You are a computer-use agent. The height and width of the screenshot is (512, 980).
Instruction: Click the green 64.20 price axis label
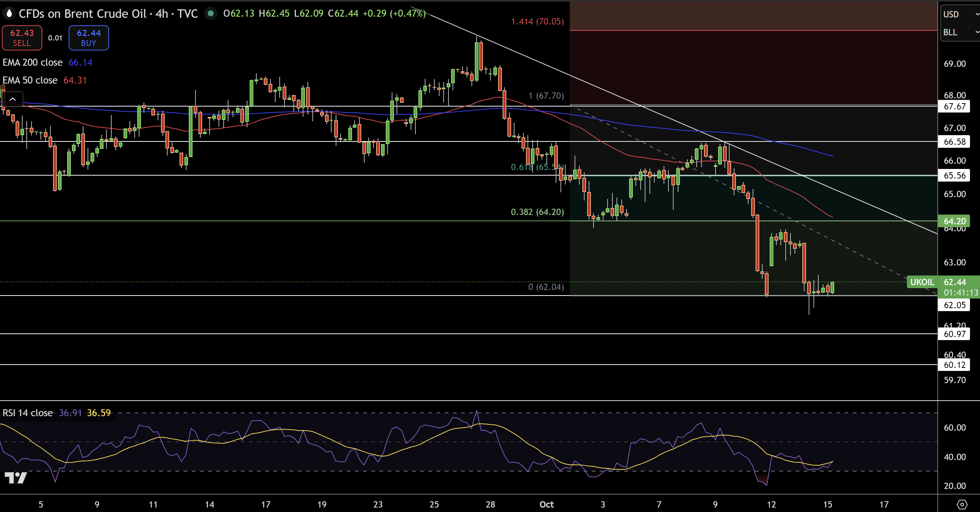954,221
